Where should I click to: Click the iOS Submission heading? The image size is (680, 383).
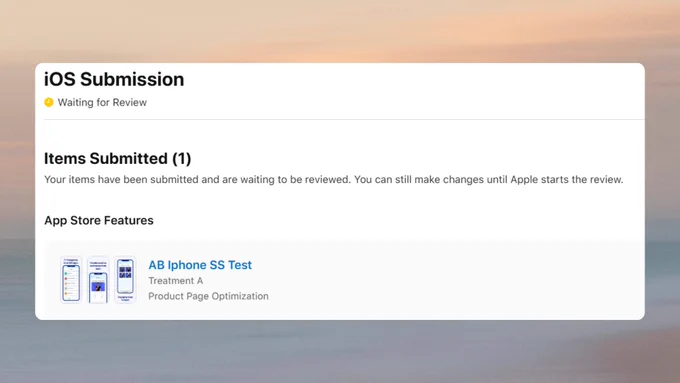click(x=114, y=79)
